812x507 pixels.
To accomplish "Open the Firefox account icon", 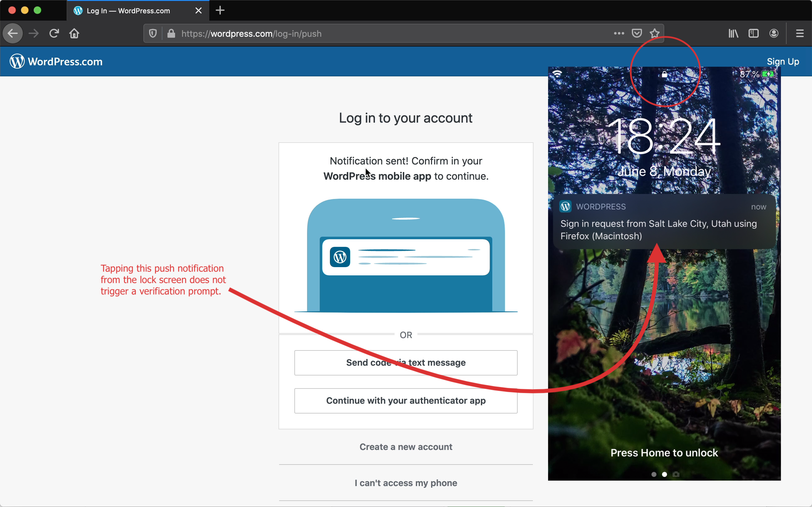I will pos(774,34).
